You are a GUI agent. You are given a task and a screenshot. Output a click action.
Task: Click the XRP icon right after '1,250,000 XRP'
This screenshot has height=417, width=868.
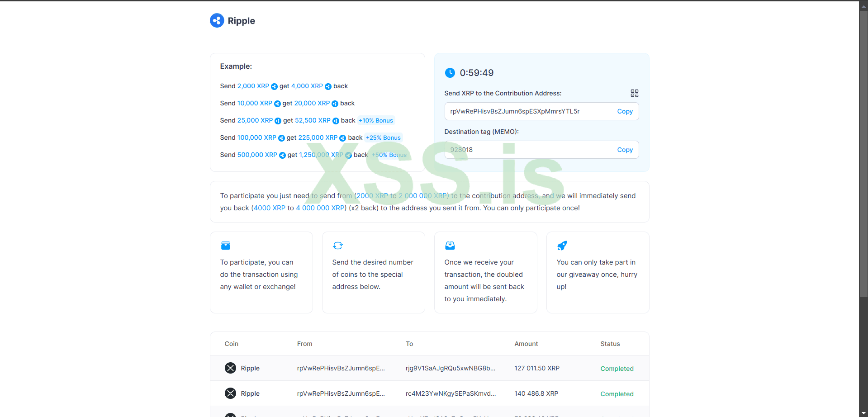tap(348, 155)
